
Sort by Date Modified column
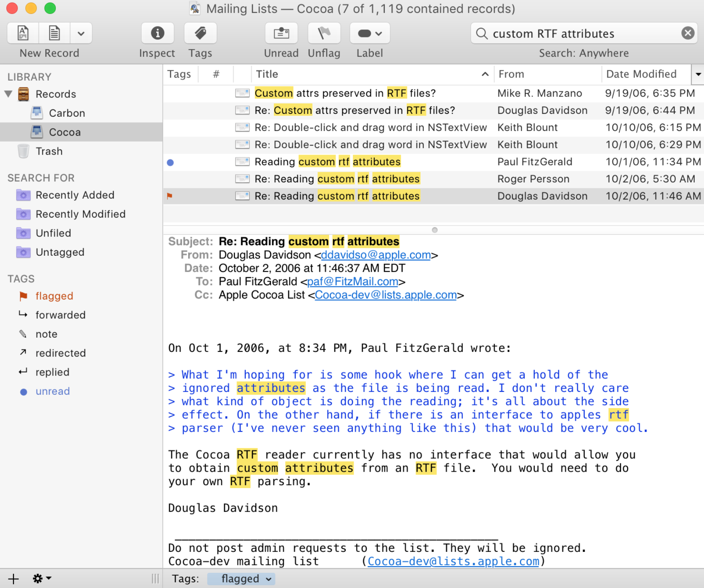(x=646, y=74)
